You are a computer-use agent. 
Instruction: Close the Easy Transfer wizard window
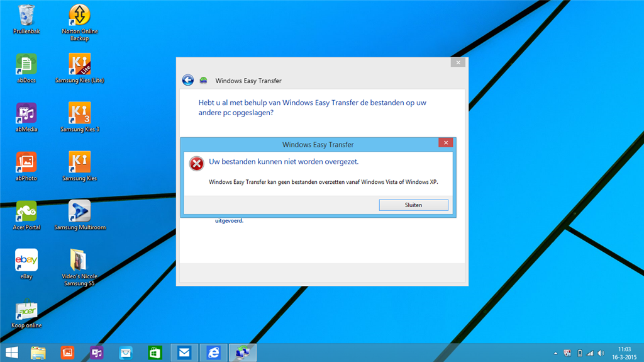[x=458, y=62]
